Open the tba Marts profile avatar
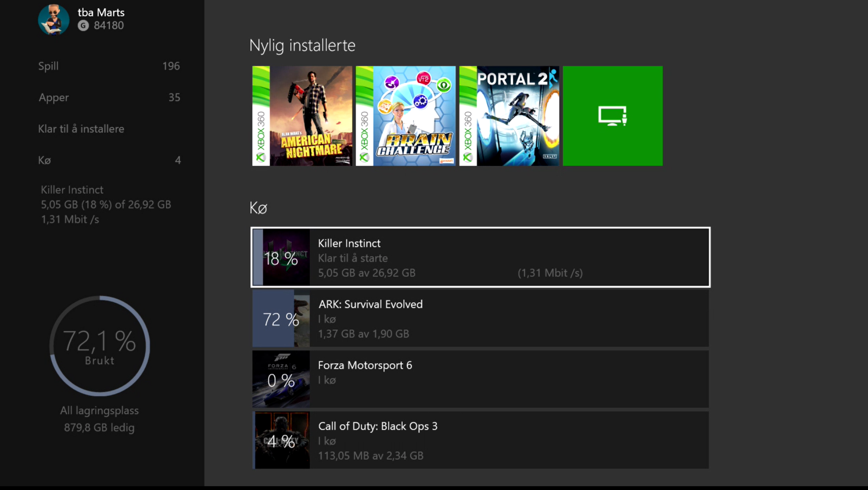The width and height of the screenshot is (868, 490). point(53,20)
